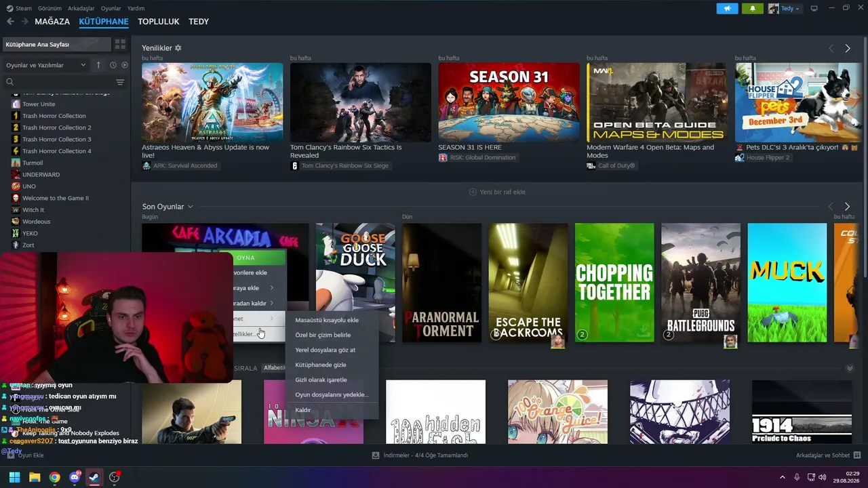The image size is (868, 488).
Task: Open the MAĞAZA tab
Action: [x=52, y=22]
